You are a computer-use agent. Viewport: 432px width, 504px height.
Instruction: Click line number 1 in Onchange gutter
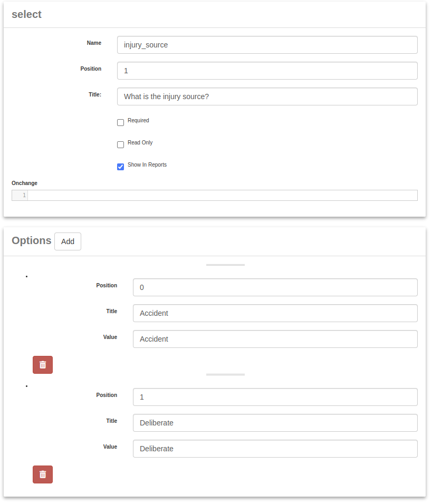pyautogui.click(x=24, y=196)
